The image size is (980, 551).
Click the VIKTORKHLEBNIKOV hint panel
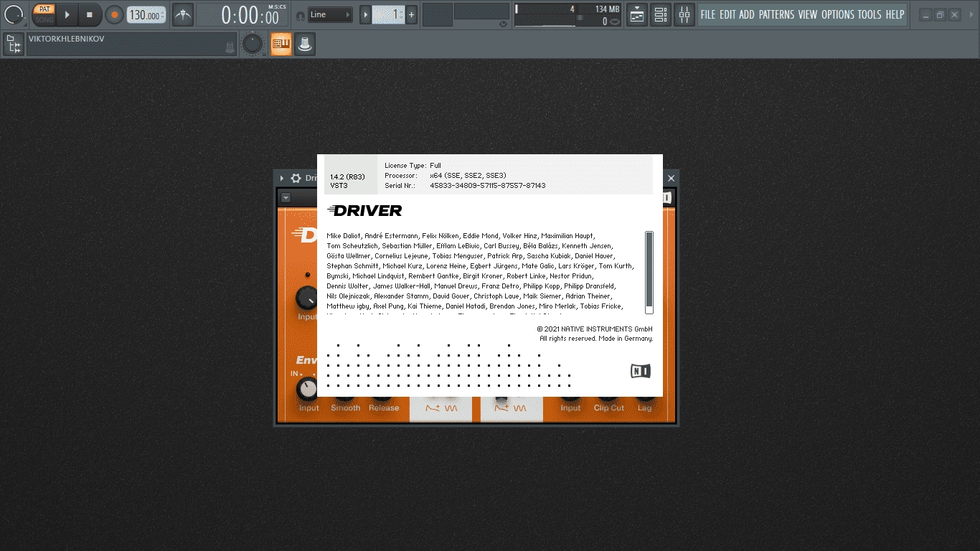(x=131, y=44)
